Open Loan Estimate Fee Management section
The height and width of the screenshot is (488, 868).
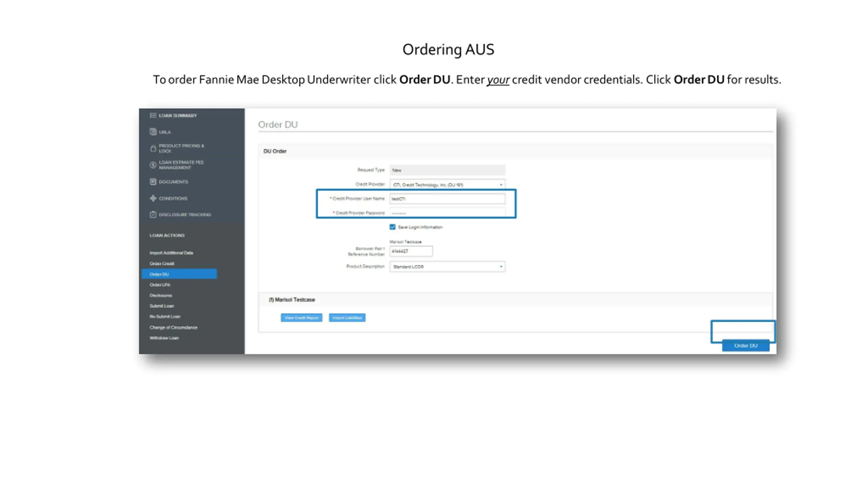181,165
